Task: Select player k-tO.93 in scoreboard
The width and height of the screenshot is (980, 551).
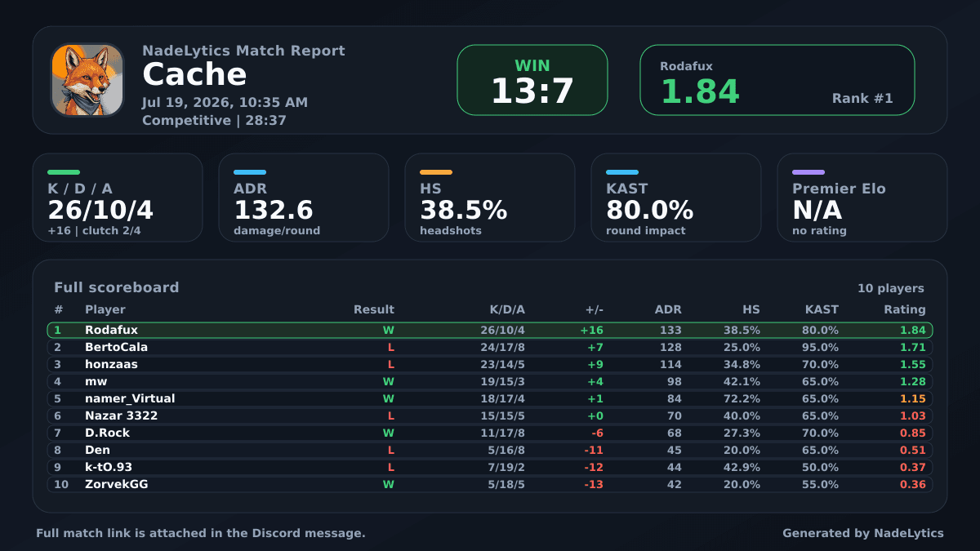Action: pos(109,468)
